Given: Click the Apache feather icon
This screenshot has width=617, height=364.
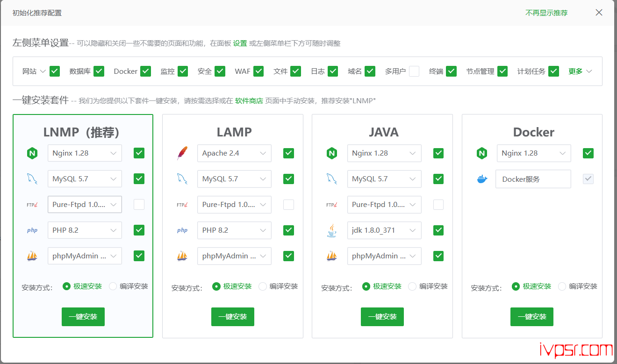Looking at the screenshot, I should (x=182, y=153).
